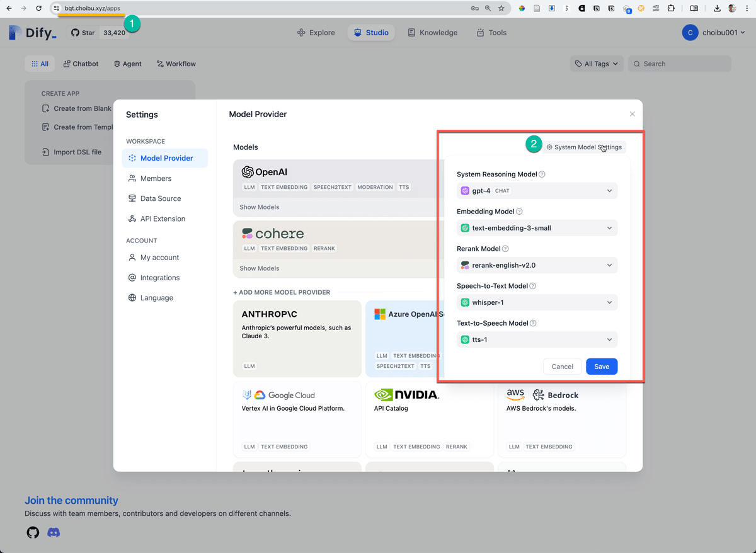Click Show Models under OpenAI
Viewport: 756px width, 553px height.
point(259,207)
